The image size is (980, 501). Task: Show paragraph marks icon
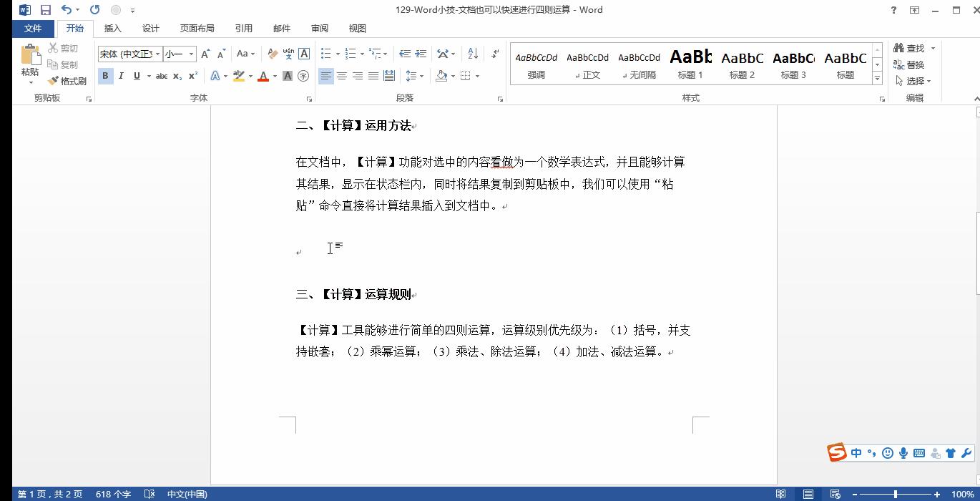coord(494,53)
